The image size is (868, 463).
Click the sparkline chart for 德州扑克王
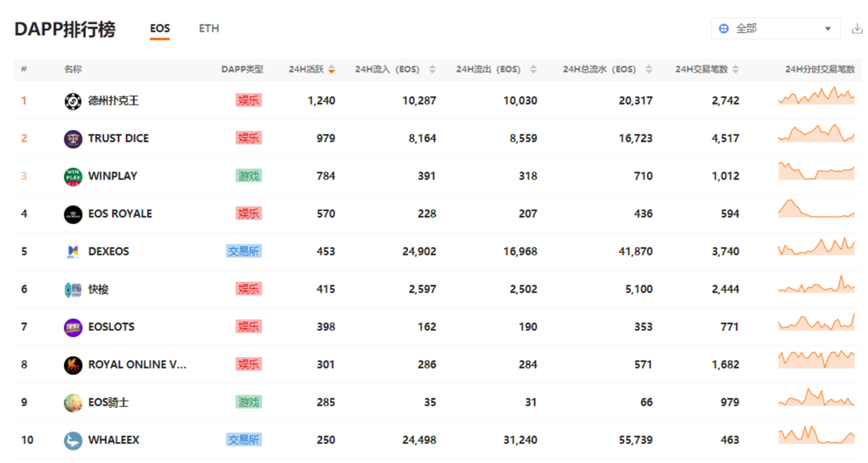click(816, 95)
